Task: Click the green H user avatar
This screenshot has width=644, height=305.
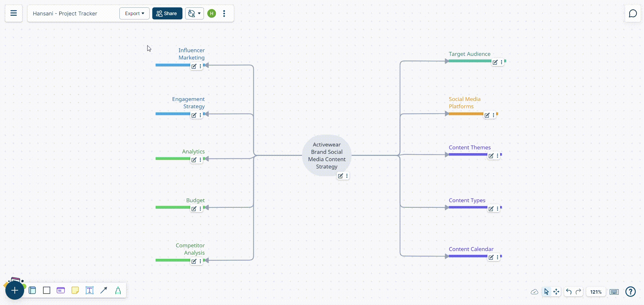Action: pyautogui.click(x=212, y=13)
